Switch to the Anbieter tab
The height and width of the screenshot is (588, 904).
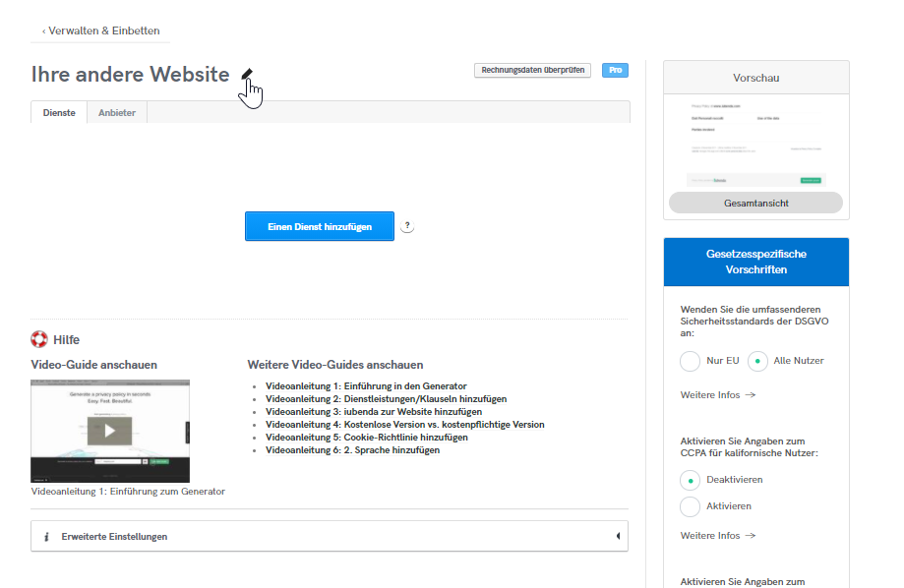coord(117,113)
